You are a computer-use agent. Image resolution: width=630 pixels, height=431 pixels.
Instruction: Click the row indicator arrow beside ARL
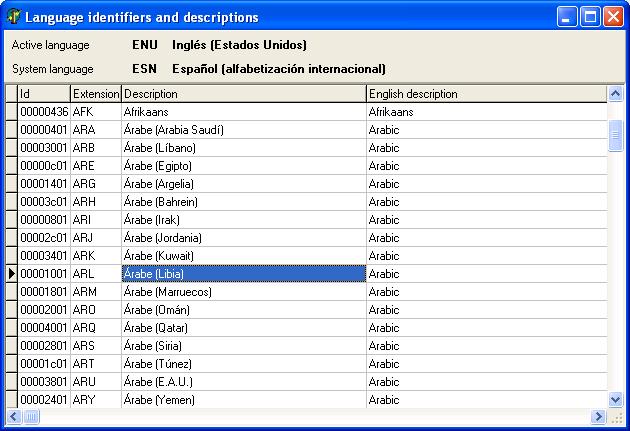click(x=11, y=273)
